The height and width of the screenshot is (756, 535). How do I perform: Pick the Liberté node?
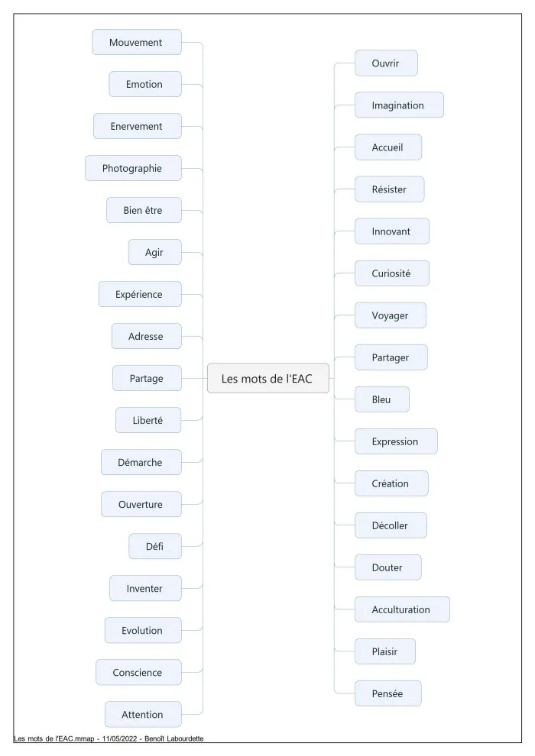(148, 421)
